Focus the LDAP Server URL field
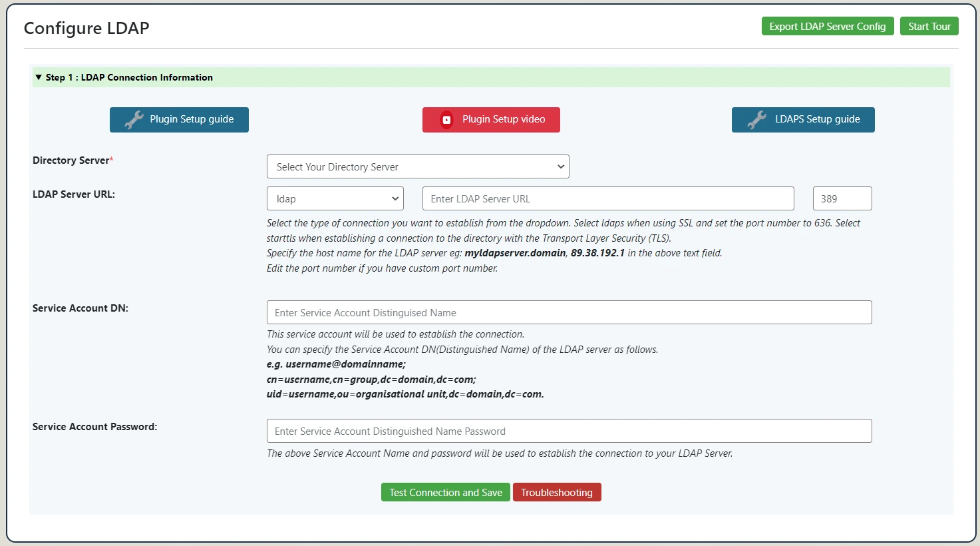The height and width of the screenshot is (546, 980). 607,198
